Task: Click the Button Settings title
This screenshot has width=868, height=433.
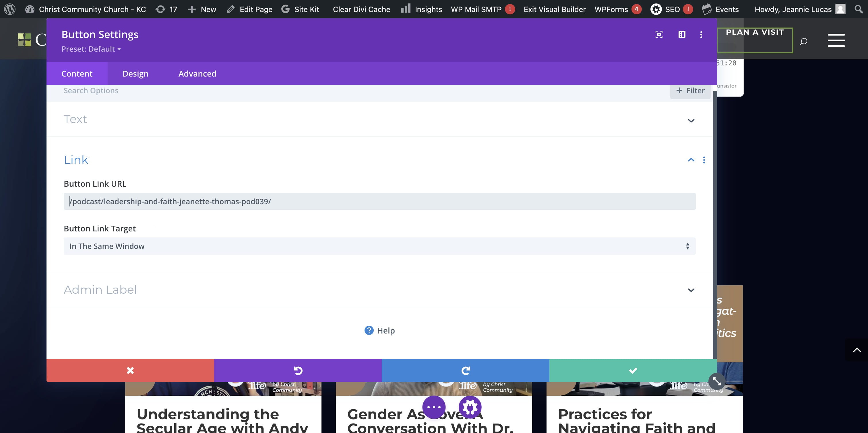Action: tap(100, 34)
